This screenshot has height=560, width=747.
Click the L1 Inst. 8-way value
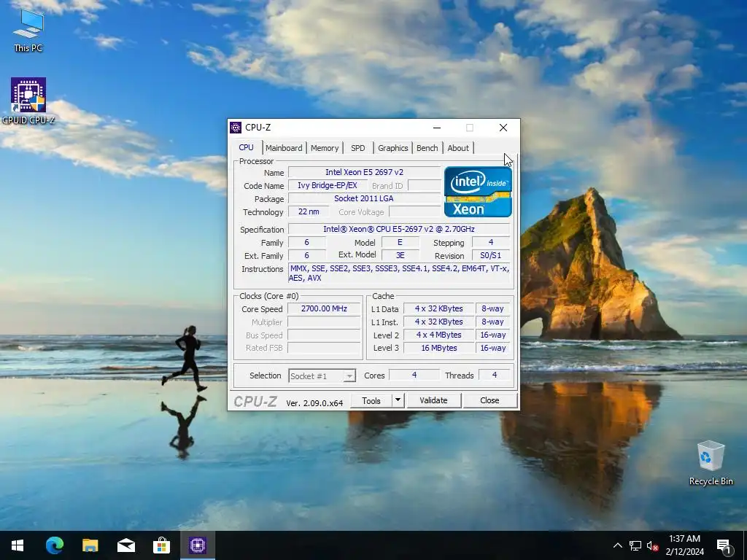tap(492, 322)
